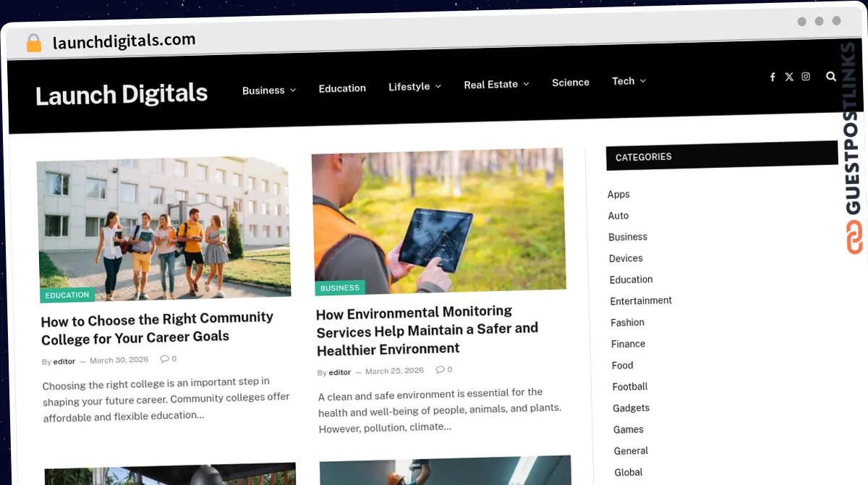Click the green BUSINESS category badge

tap(340, 288)
